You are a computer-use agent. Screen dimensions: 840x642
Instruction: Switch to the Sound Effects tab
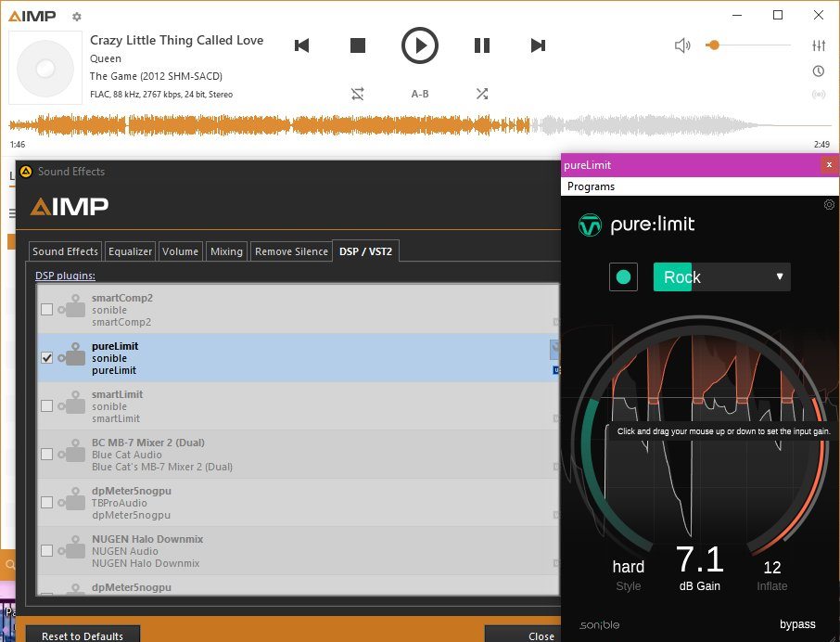click(x=65, y=251)
